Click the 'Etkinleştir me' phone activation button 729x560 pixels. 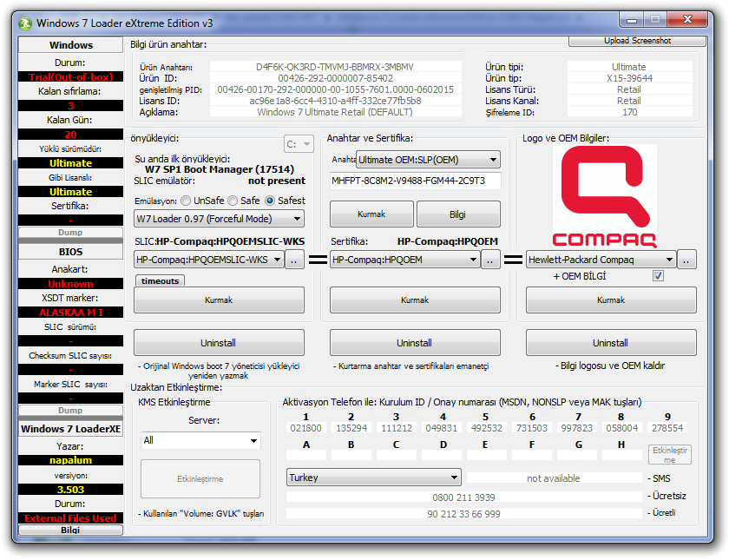[669, 454]
